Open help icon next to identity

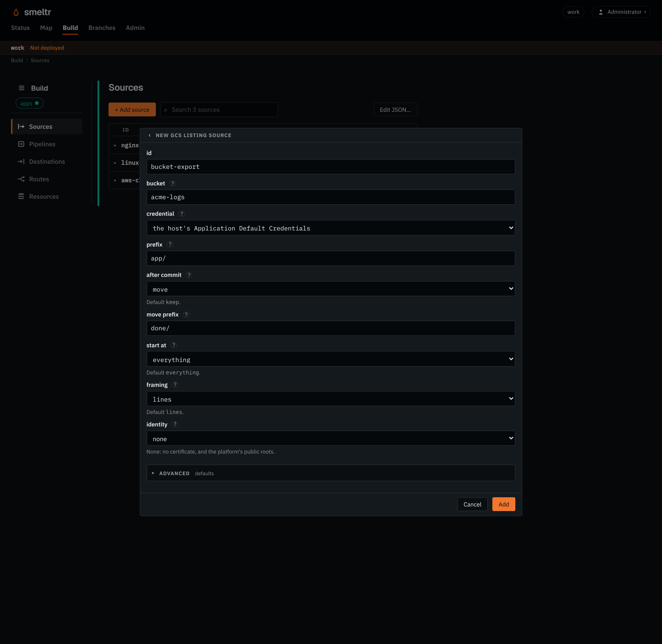[x=175, y=424]
